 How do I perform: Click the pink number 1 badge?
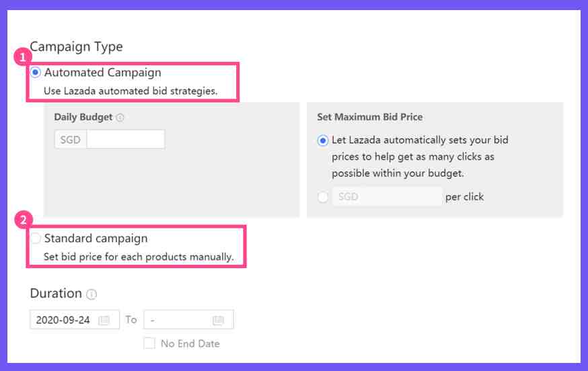[23, 57]
